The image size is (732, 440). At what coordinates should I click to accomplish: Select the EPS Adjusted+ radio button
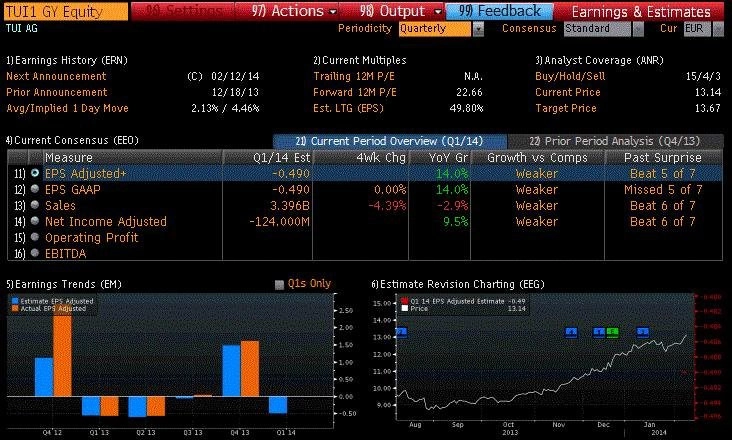35,173
